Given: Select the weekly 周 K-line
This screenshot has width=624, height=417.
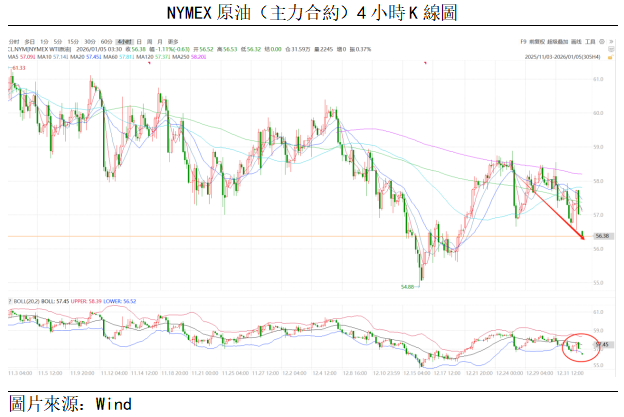Looking at the screenshot, I should 148,41.
